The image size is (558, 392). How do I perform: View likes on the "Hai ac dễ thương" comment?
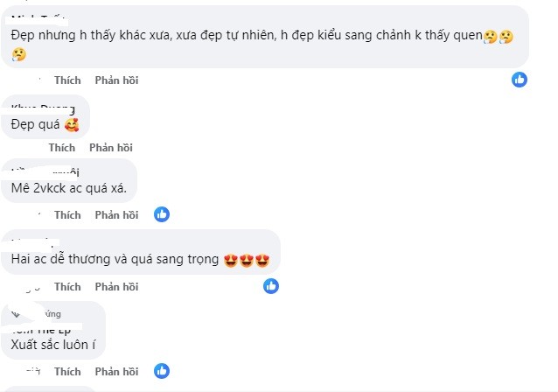point(271,286)
